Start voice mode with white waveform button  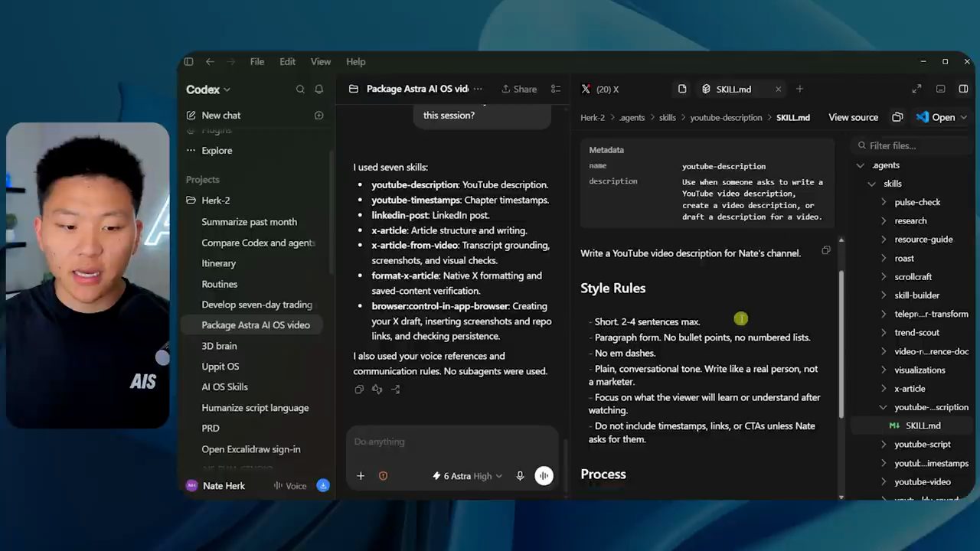click(544, 476)
